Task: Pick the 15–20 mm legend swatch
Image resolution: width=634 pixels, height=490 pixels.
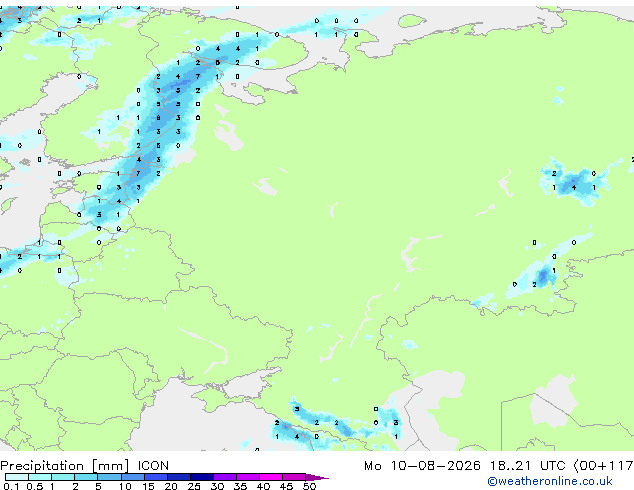Action: (x=155, y=477)
